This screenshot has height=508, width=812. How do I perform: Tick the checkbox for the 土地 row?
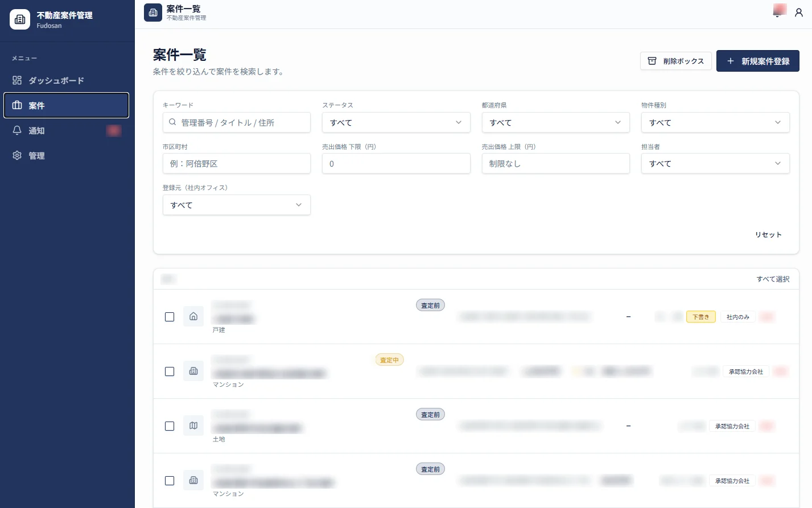coord(170,426)
